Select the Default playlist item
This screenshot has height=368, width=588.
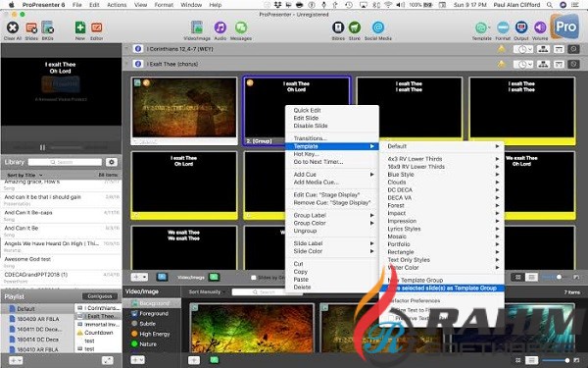(37, 309)
